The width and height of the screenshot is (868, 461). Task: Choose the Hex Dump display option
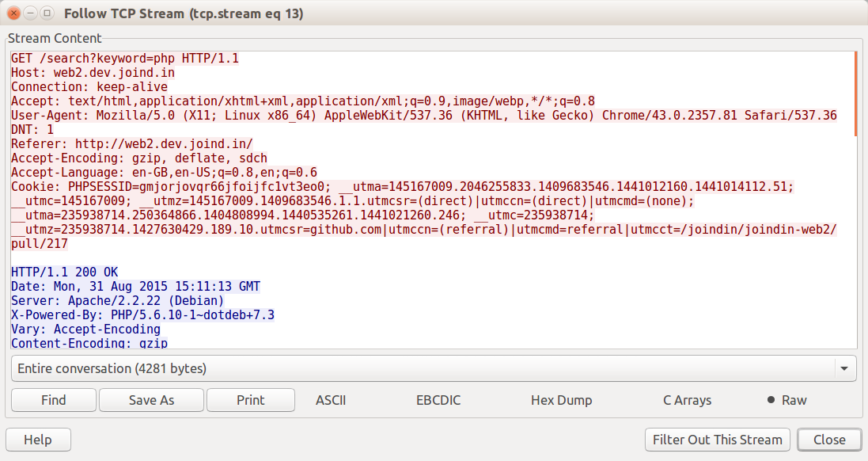[x=561, y=400]
